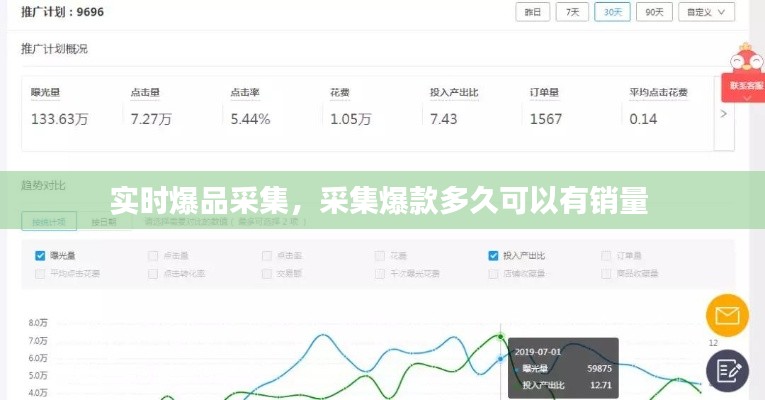Open the 自定义 date range dropdown
This screenshot has width=765, height=400.
(x=706, y=12)
